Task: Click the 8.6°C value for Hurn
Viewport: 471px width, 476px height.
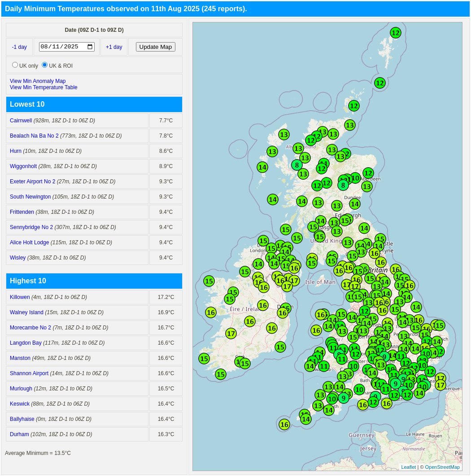Action: 166,151
